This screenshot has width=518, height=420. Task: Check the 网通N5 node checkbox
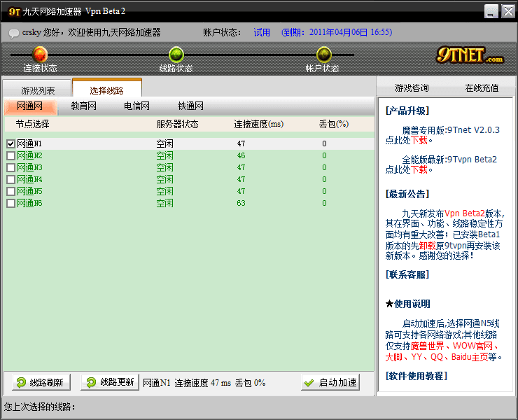tap(11, 191)
